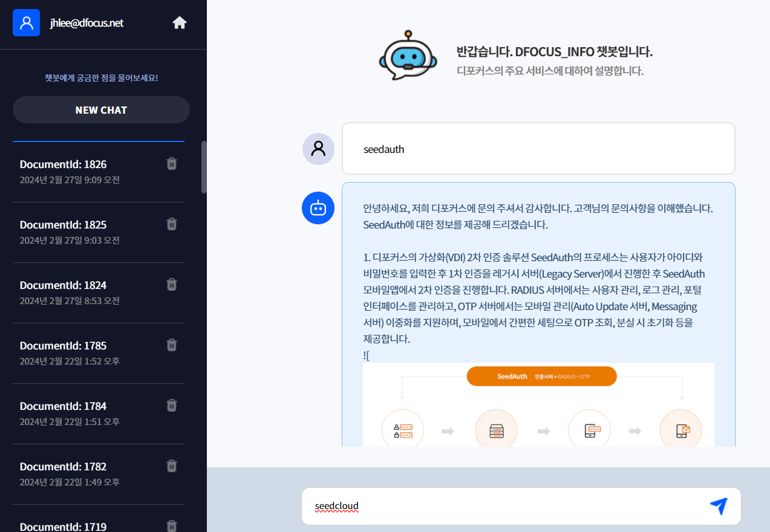Image resolution: width=770 pixels, height=532 pixels.
Task: Click the sidebar chat list scrollbar
Action: point(204,167)
